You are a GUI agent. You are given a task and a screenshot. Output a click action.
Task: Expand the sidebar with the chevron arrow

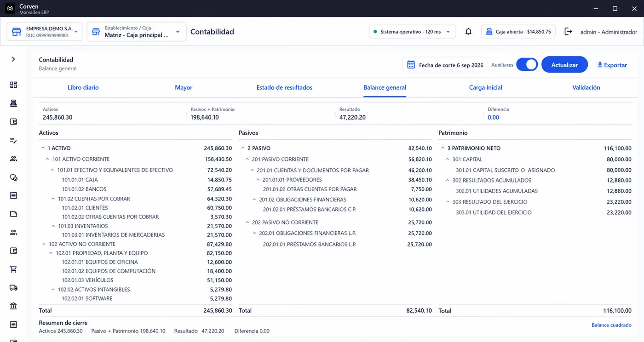pyautogui.click(x=13, y=59)
